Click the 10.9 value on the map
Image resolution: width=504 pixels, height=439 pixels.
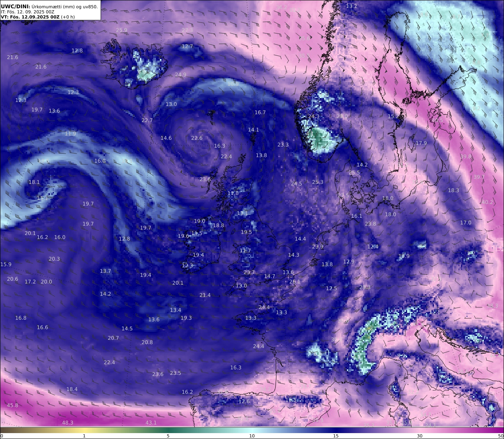click(x=404, y=256)
